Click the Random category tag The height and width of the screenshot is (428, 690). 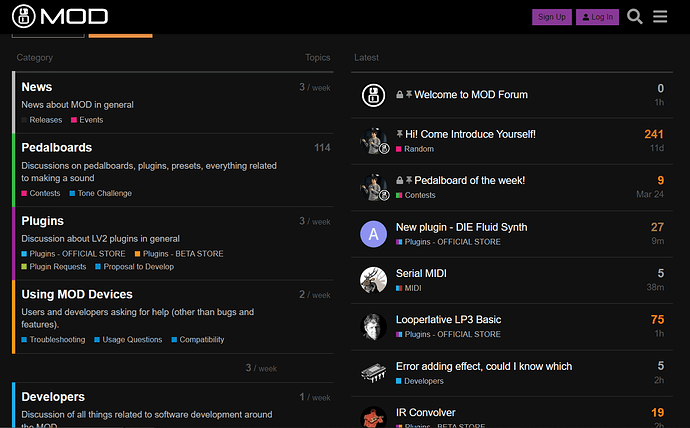click(415, 149)
